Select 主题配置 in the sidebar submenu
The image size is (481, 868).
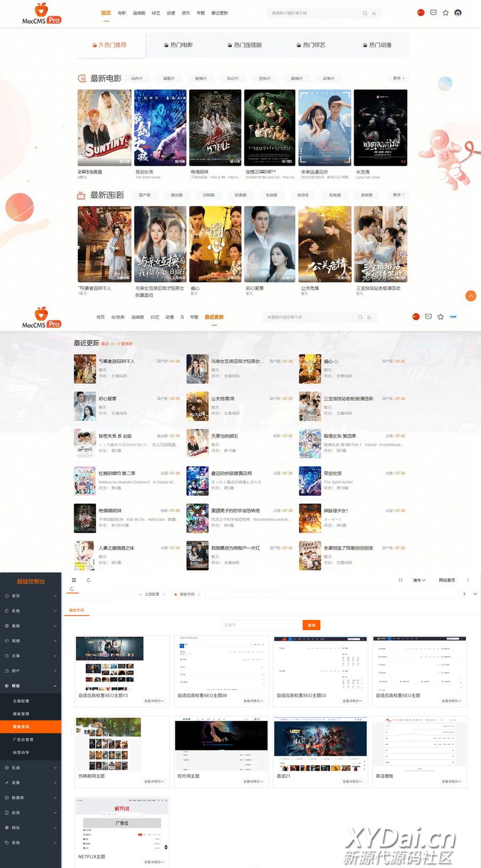tap(21, 701)
